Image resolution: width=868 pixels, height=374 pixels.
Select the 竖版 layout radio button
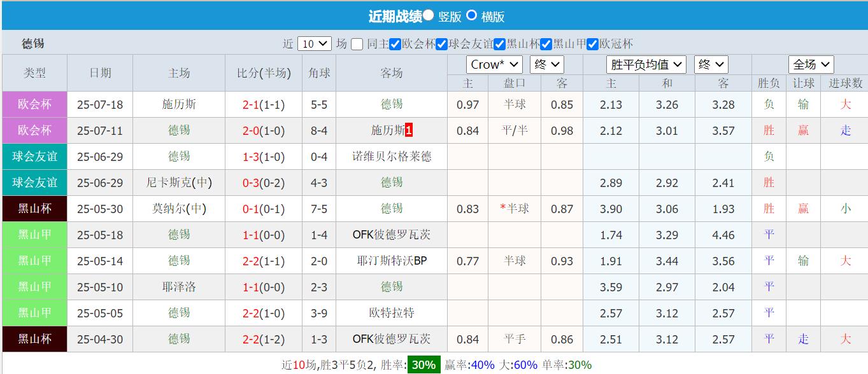click(x=429, y=15)
